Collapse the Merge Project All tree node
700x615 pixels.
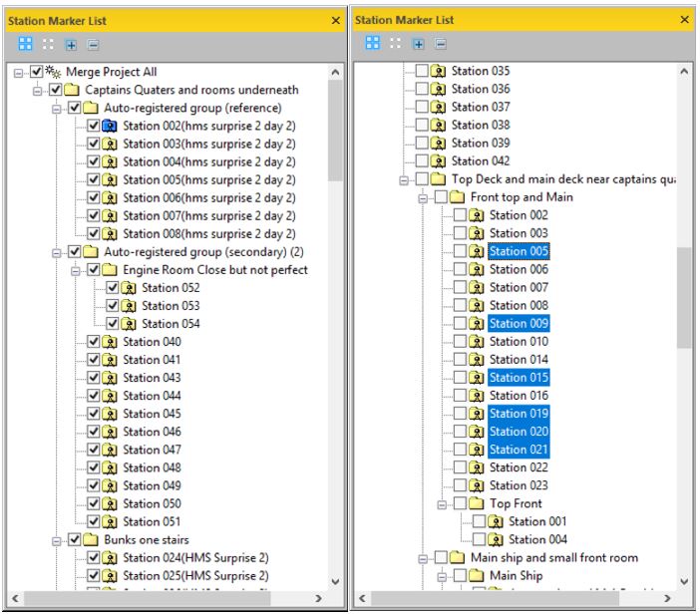[18, 73]
